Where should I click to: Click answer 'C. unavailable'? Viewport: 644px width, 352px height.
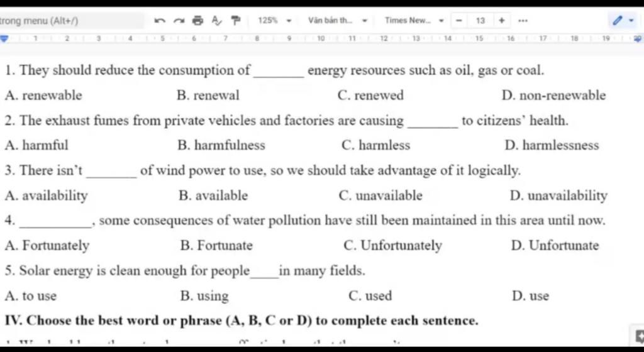click(380, 195)
